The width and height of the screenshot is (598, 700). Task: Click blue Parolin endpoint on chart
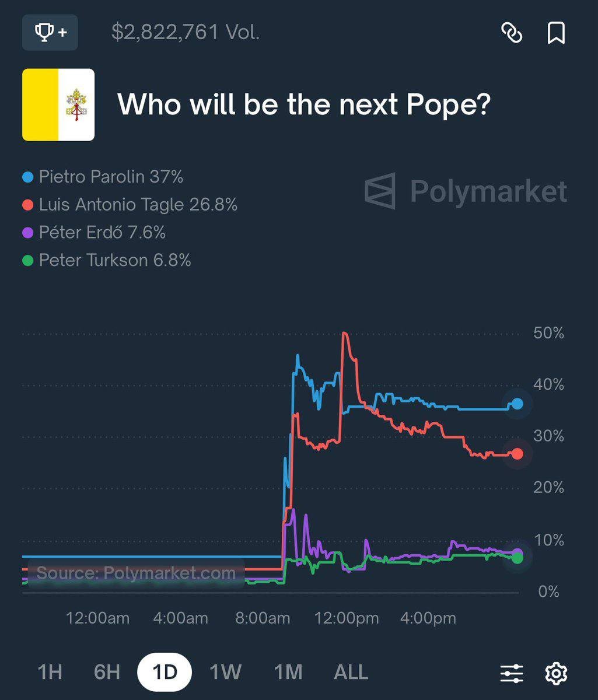(x=517, y=404)
